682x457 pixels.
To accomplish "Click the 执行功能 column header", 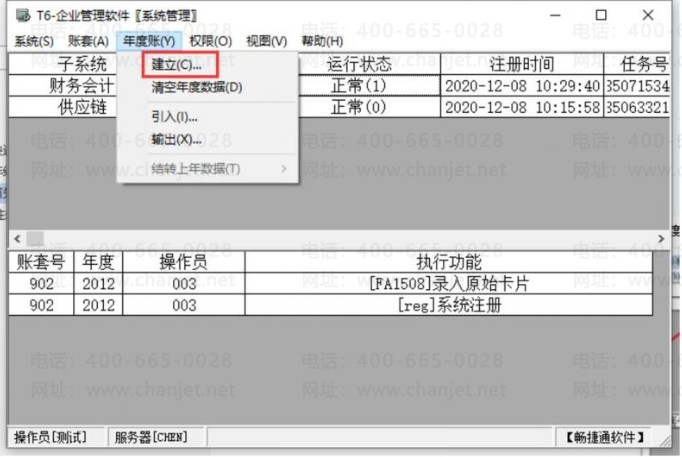I will click(449, 262).
